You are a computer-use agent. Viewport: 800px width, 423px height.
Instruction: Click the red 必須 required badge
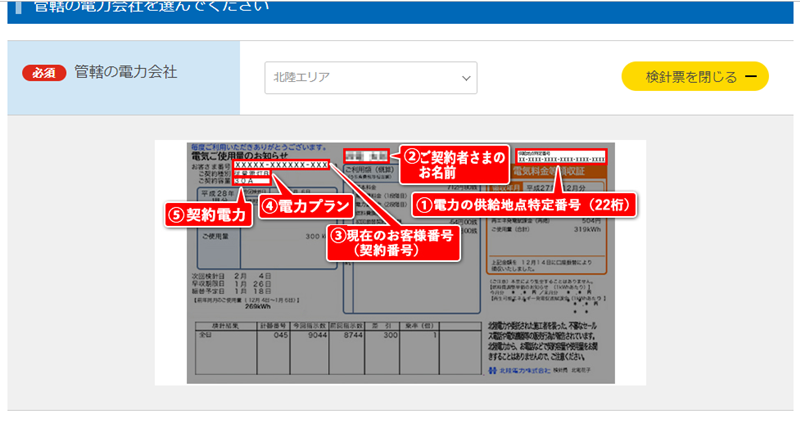pos(44,73)
